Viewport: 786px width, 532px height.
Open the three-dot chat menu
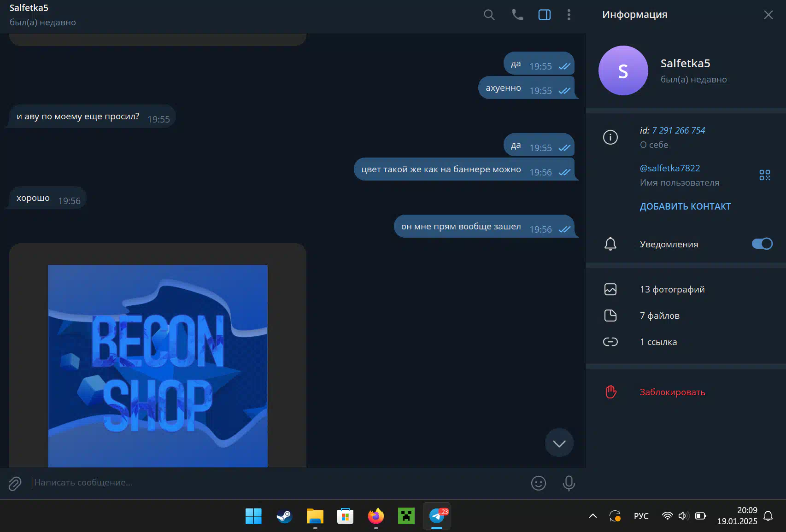pyautogui.click(x=569, y=15)
